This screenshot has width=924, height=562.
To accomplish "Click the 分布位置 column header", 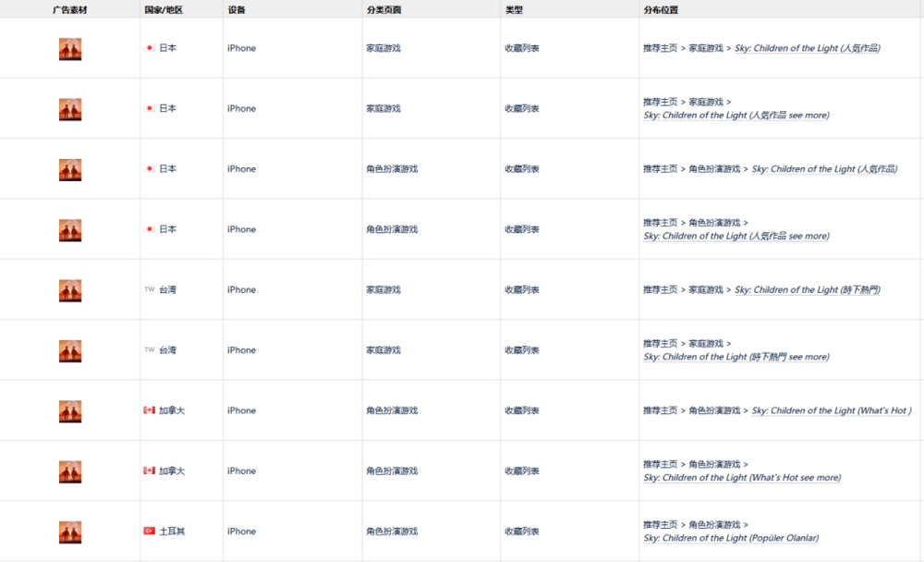I will click(661, 9).
